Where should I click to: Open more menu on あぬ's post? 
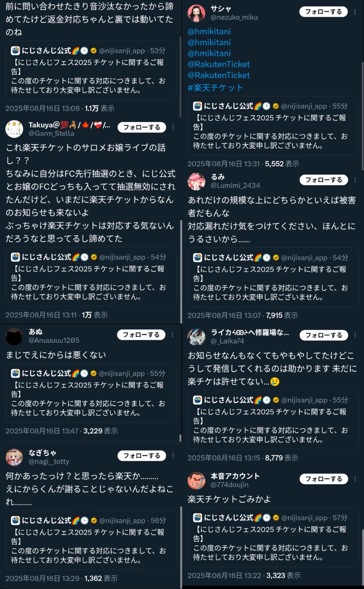tap(173, 335)
